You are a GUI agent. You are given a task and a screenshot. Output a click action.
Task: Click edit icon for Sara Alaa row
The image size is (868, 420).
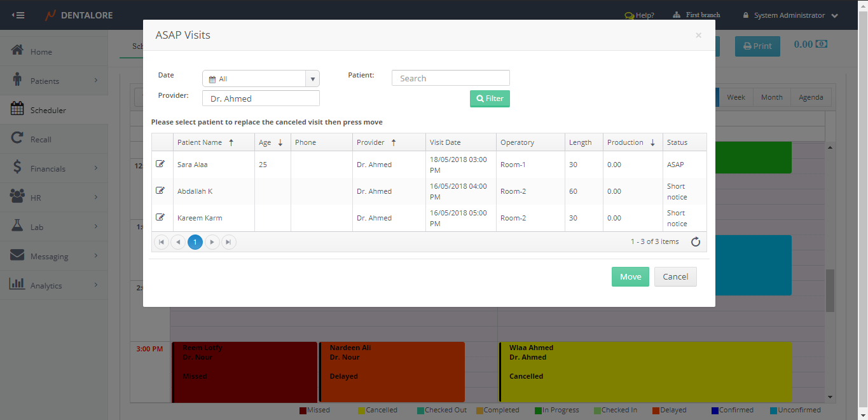pyautogui.click(x=160, y=164)
